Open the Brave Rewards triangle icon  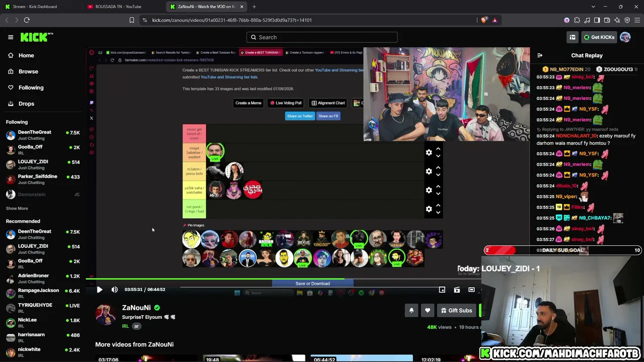[495, 20]
